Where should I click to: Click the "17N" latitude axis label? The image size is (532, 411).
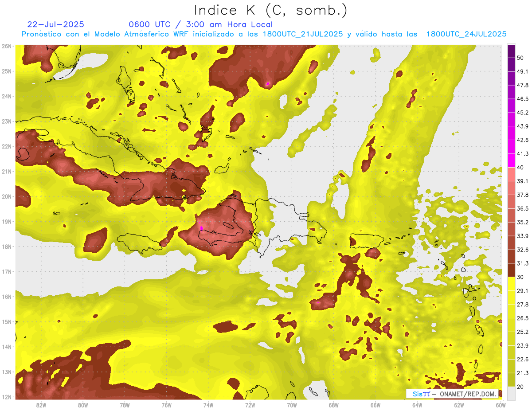point(6,271)
